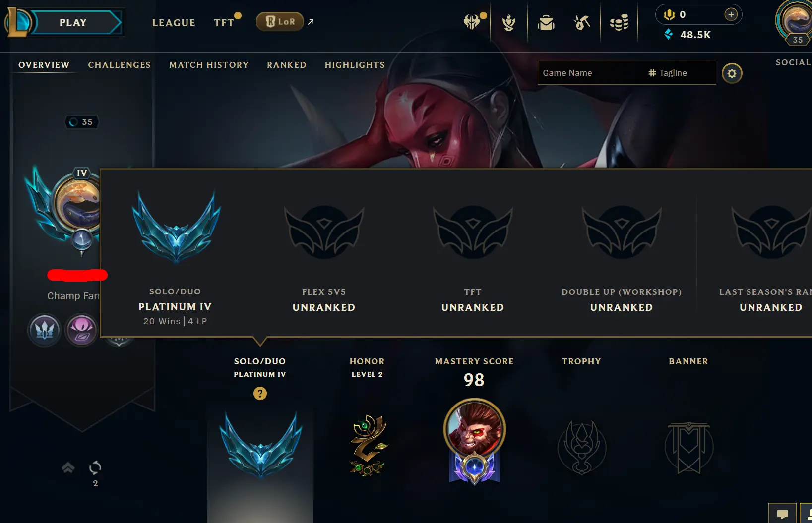812x523 pixels.
Task: Click the ranked help question mark icon
Action: 260,393
